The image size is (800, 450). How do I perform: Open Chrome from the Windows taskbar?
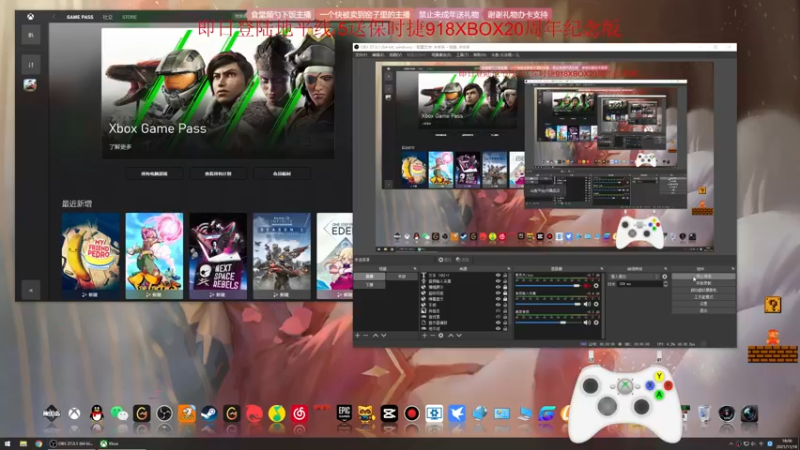38,444
